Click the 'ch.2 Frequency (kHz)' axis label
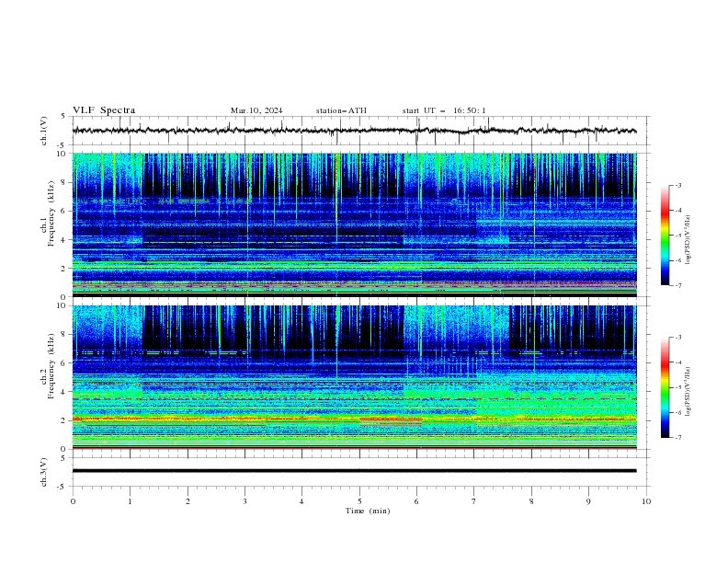728x563 pixels. [x=48, y=366]
